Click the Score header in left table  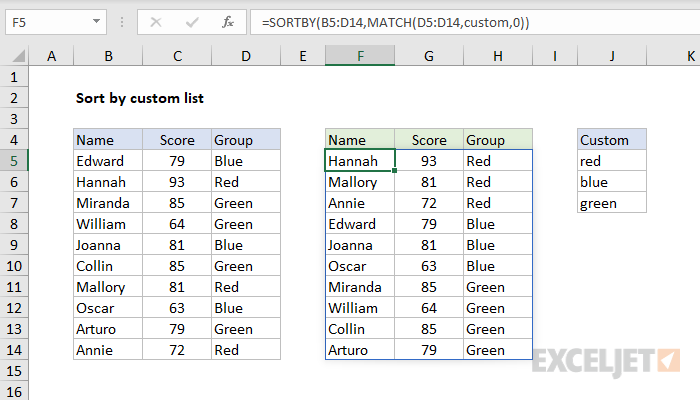(177, 140)
